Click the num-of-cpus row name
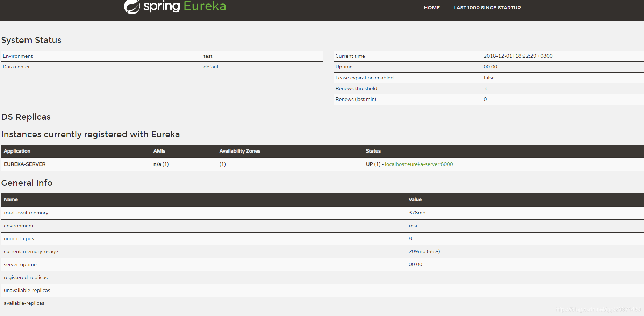 [x=19, y=238]
